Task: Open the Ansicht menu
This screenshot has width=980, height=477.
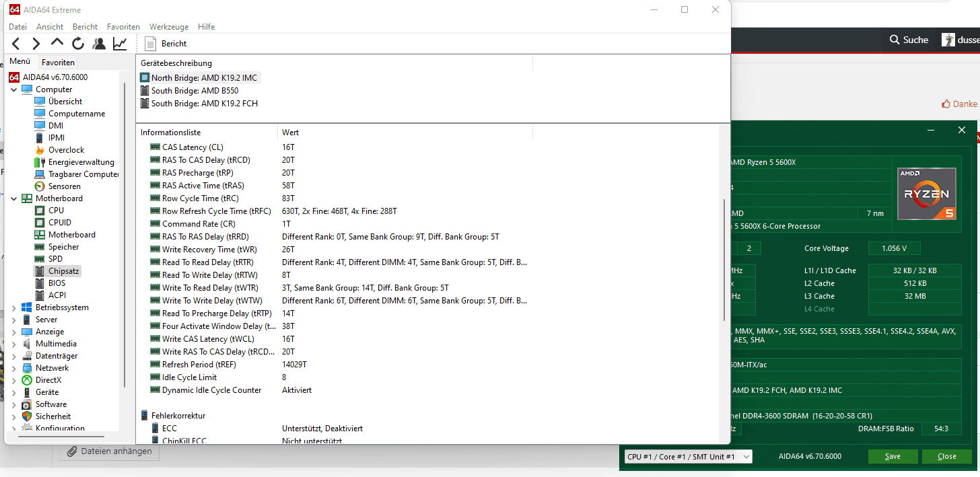Action: 50,27
